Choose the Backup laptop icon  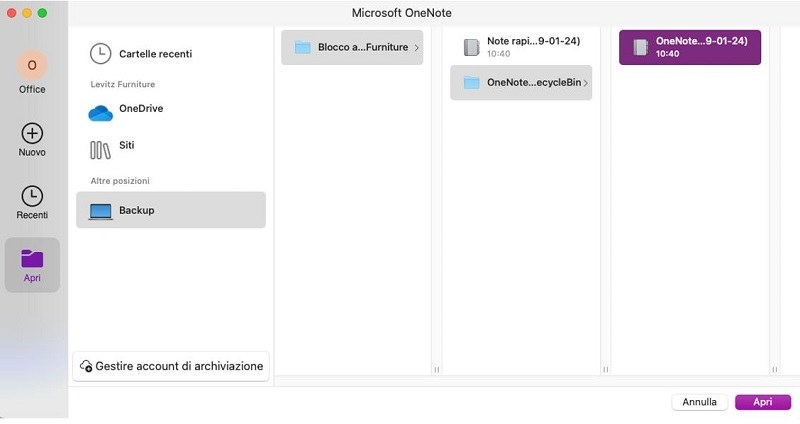101,211
